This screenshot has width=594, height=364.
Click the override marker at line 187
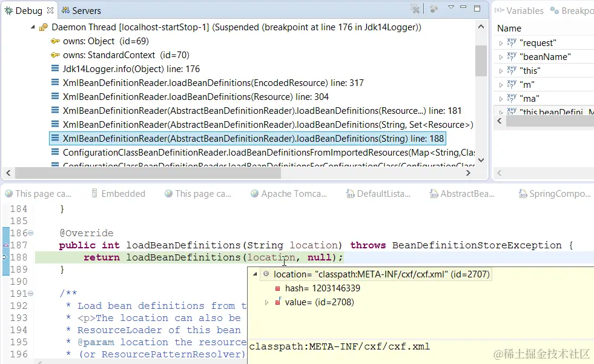[x=5, y=245]
